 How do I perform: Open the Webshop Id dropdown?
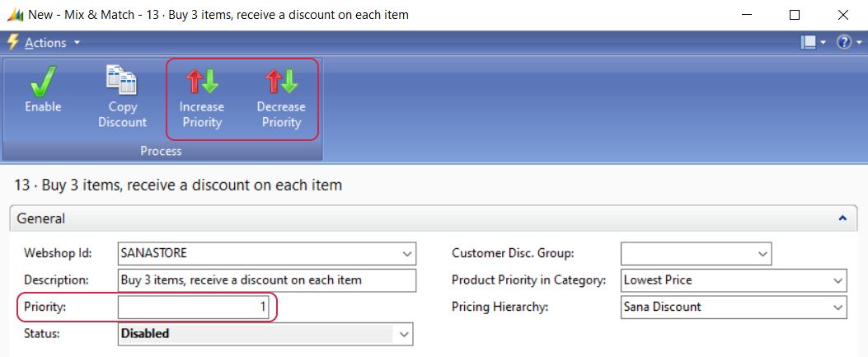click(x=407, y=253)
